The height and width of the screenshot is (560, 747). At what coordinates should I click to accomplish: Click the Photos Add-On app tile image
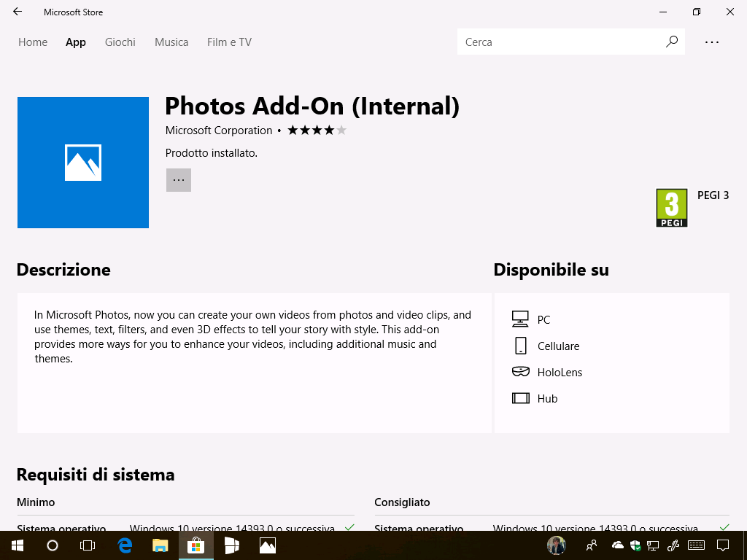tap(83, 163)
